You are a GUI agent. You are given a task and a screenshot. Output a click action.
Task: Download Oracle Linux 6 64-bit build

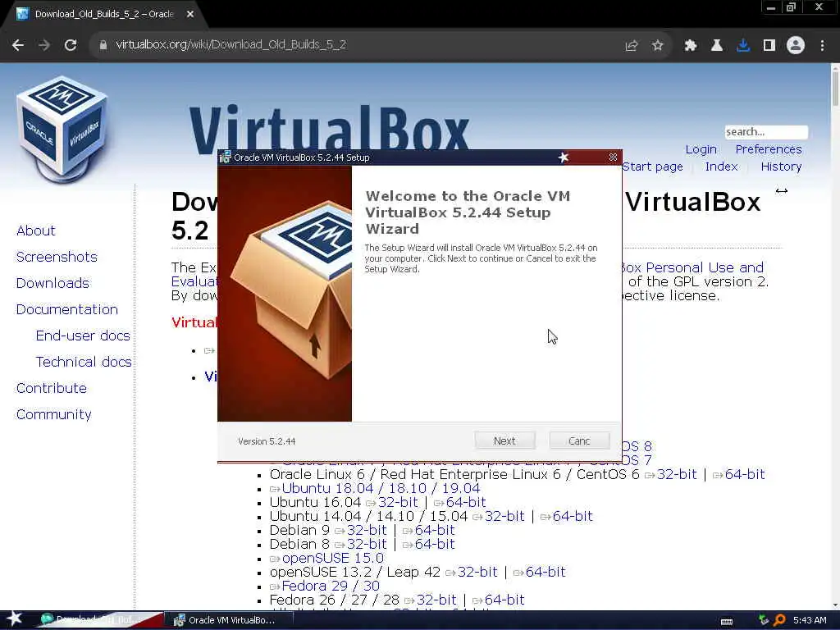coord(745,475)
